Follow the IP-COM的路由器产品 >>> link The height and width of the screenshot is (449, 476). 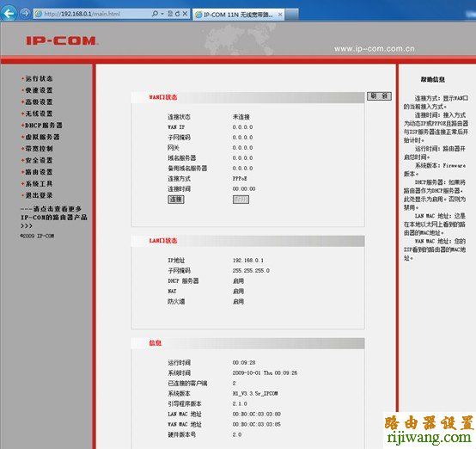click(x=54, y=217)
